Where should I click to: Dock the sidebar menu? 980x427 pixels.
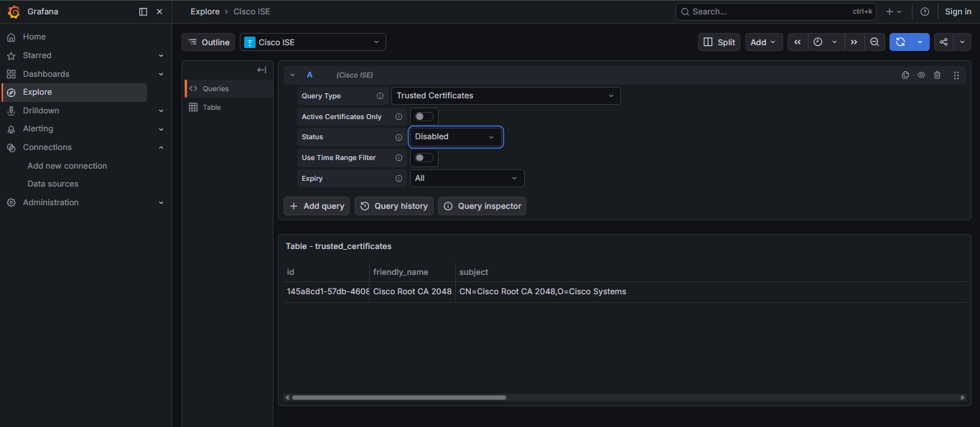pyautogui.click(x=143, y=11)
